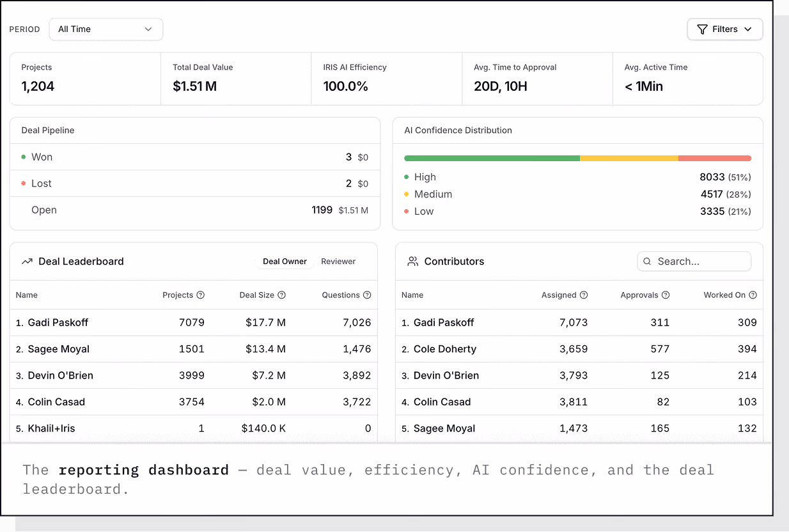Viewport: 789px width, 532px height.
Task: Open the Avg. Time to Approval card
Action: coord(538,79)
